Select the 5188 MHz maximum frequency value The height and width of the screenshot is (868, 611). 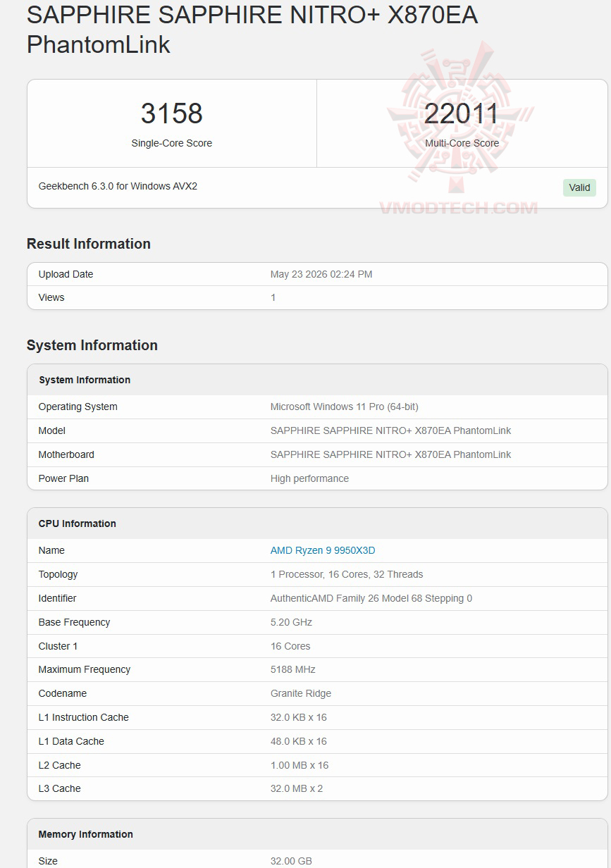click(x=293, y=669)
